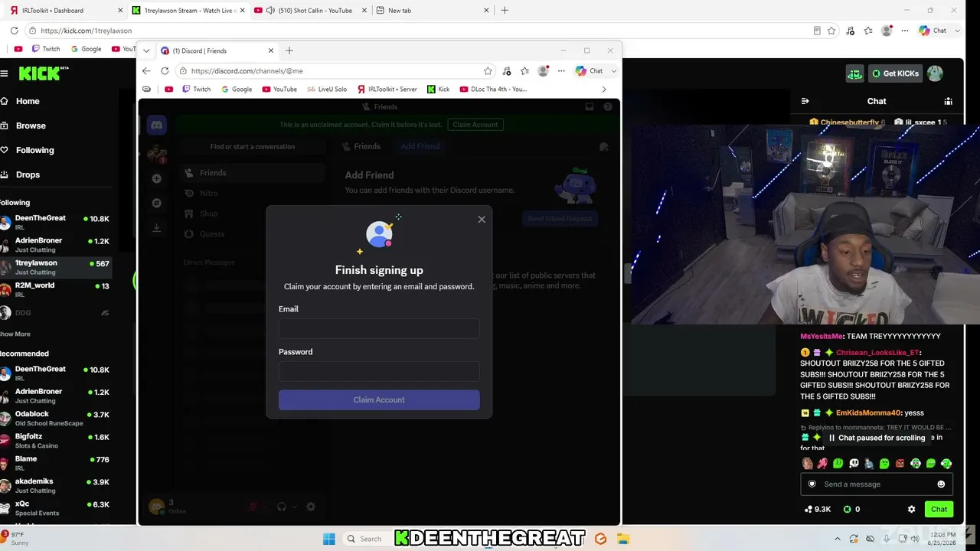Click the purple Claim Account button

[379, 399]
